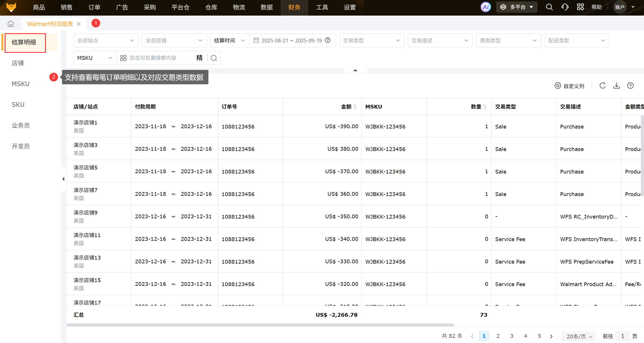Screen dimensions: 644x343
Task: Go to page 3 of results
Action: pos(512,336)
